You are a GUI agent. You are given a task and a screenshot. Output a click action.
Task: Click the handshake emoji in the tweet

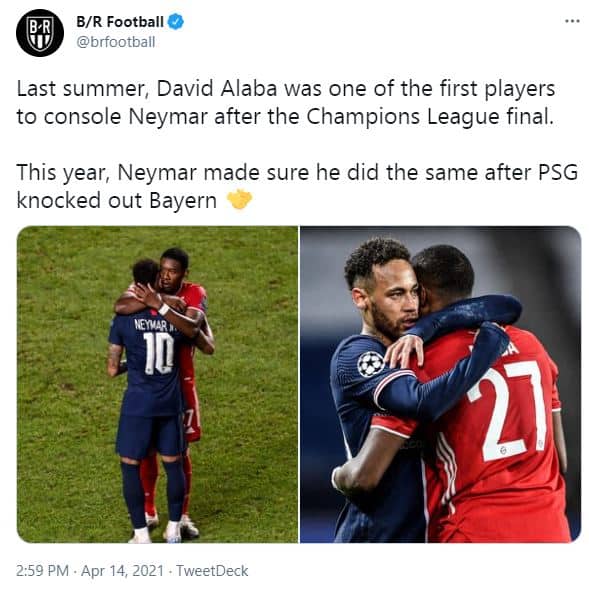(239, 200)
